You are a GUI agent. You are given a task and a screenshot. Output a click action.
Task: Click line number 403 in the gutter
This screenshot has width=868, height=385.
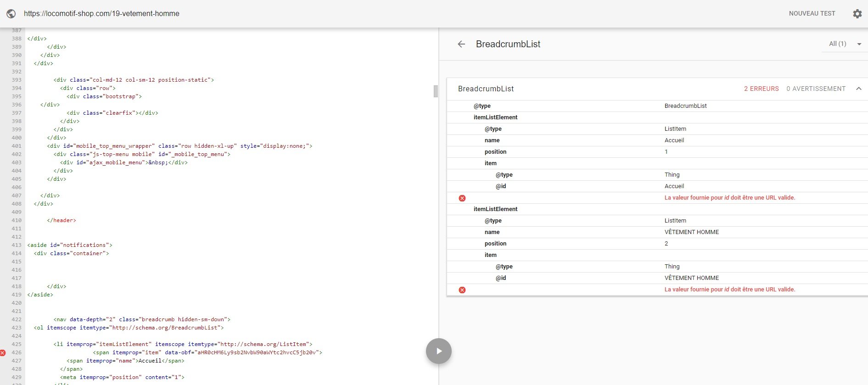pyautogui.click(x=17, y=162)
